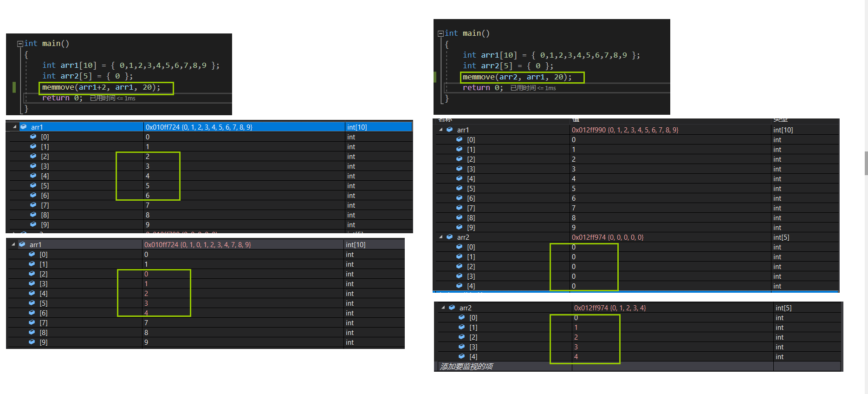Screen dimensions: 868x394
Task: Click variable icon of arr2 {0, 1, 2, 3, 4}
Action: tap(452, 308)
